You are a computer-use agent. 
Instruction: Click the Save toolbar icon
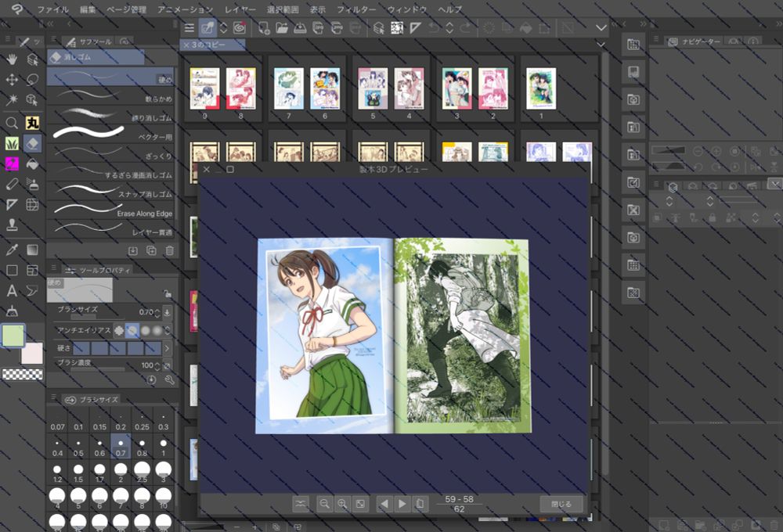coord(300,28)
